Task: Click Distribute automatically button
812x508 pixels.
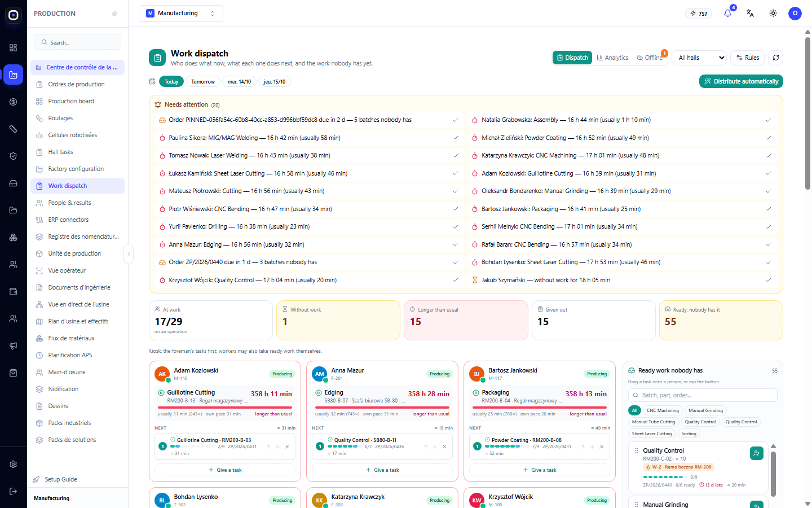Action: [741, 81]
